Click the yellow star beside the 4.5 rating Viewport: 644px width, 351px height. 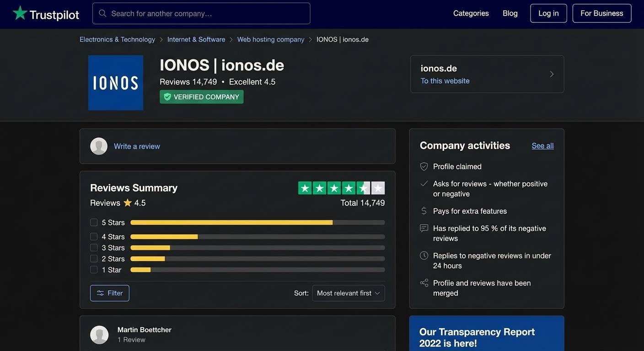click(x=128, y=202)
